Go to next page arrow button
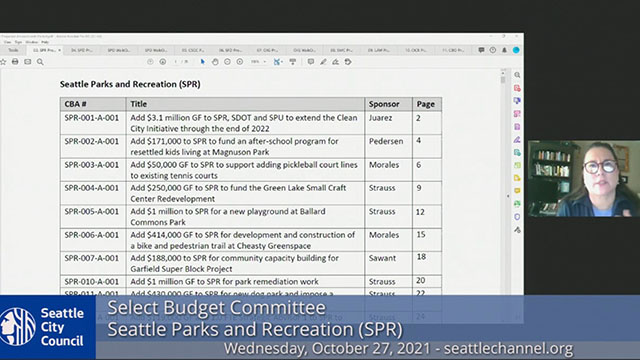Screen dimensions: 640x360 click(162, 62)
